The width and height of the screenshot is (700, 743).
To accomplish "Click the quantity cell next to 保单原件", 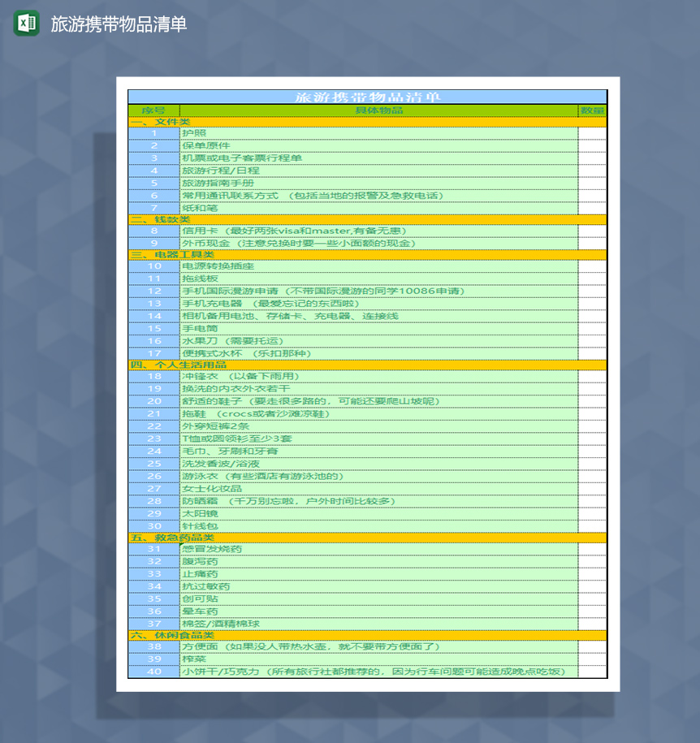I will coord(592,145).
